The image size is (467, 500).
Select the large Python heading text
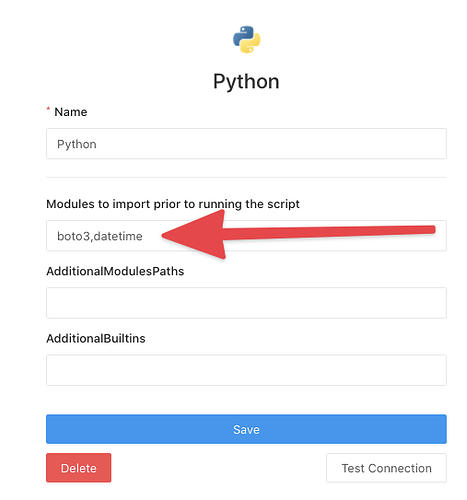click(x=246, y=82)
